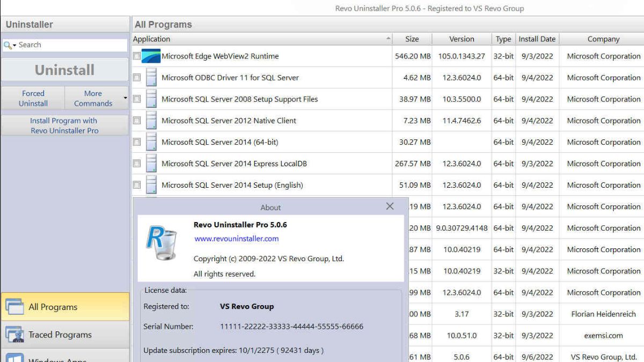Image resolution: width=644 pixels, height=362 pixels.
Task: Check the SQL Server 2014 (64-bit) checkbox
Action: pos(137,142)
